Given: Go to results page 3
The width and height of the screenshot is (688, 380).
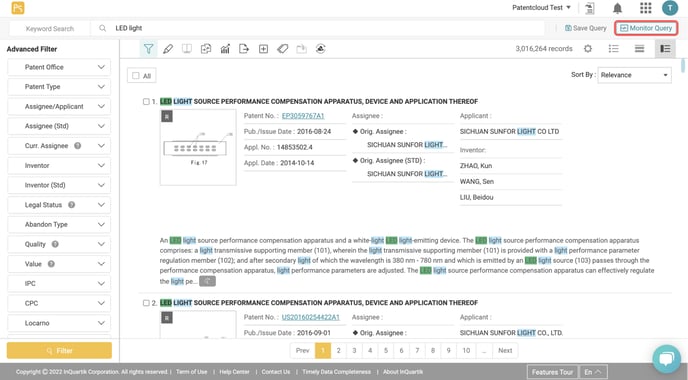Looking at the screenshot, I should (x=354, y=351).
